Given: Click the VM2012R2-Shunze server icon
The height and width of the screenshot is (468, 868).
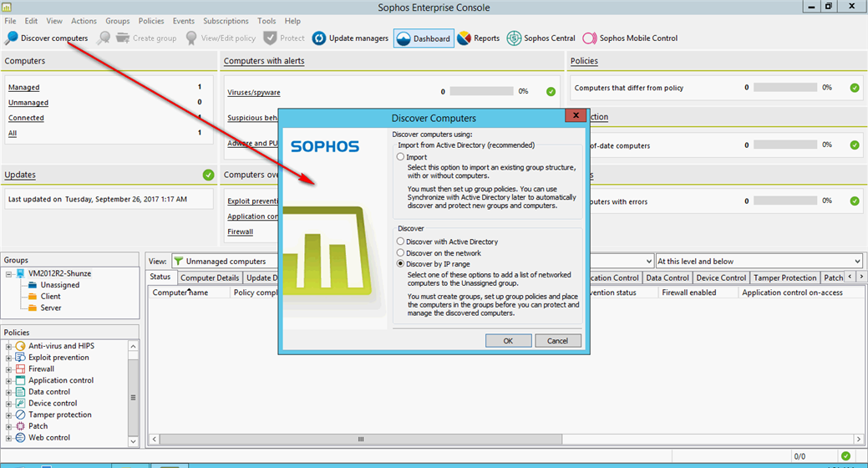Looking at the screenshot, I should pyautogui.click(x=21, y=273).
